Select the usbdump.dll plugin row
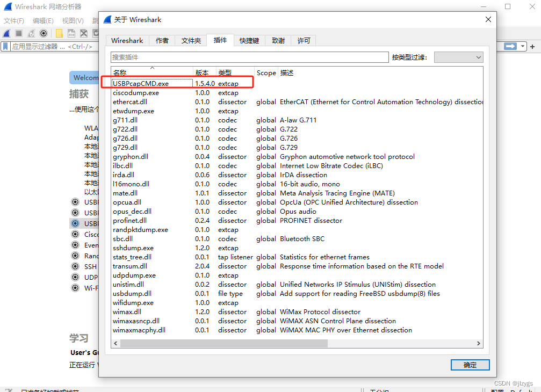Screen dimensions: 541x392 click(x=297, y=293)
